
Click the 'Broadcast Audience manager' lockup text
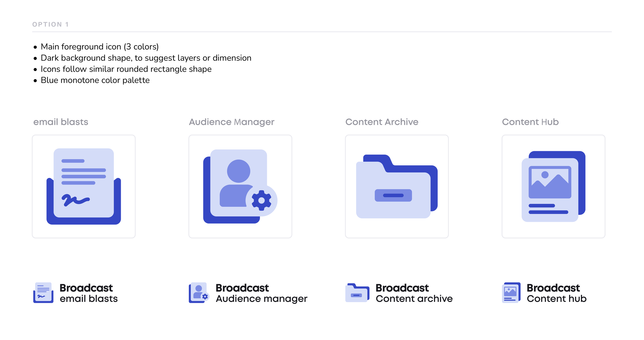point(261,293)
